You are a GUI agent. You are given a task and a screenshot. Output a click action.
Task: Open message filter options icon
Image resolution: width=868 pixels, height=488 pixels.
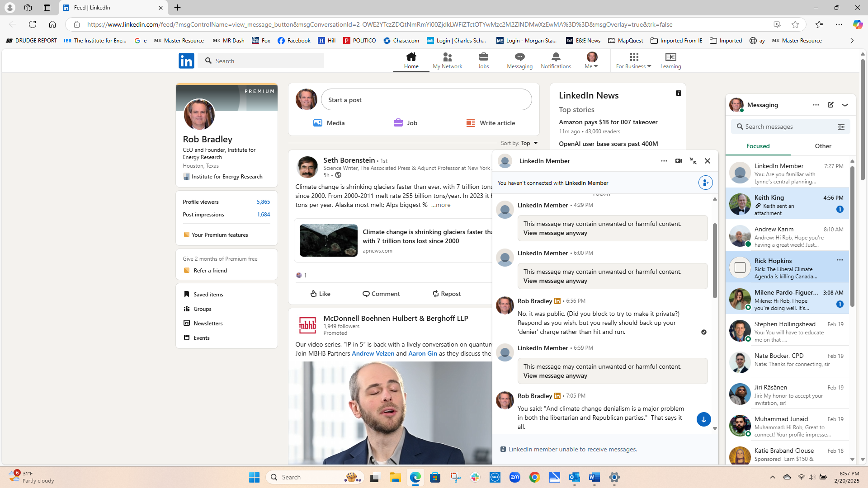point(841,127)
